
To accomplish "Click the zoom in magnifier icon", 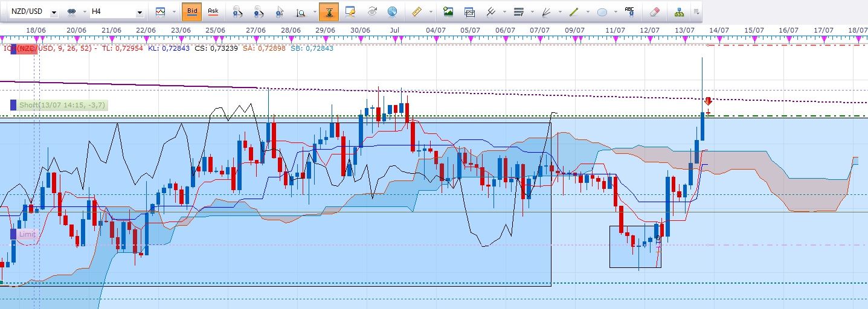I will [x=237, y=11].
